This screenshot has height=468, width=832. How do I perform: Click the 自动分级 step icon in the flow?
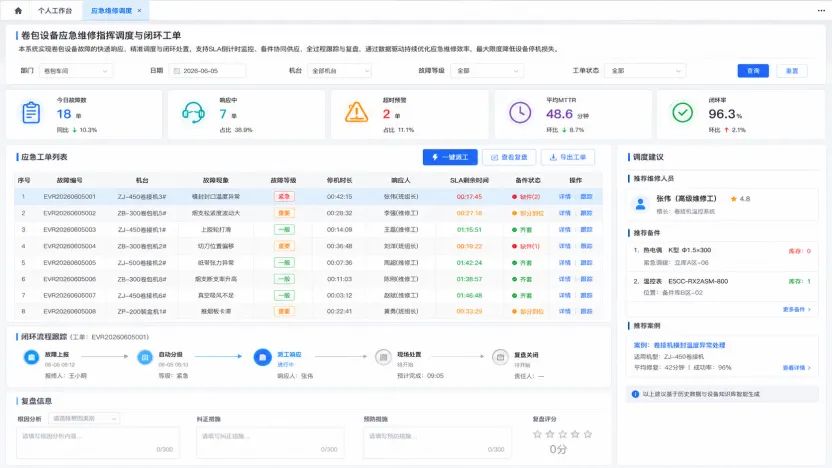point(145,357)
